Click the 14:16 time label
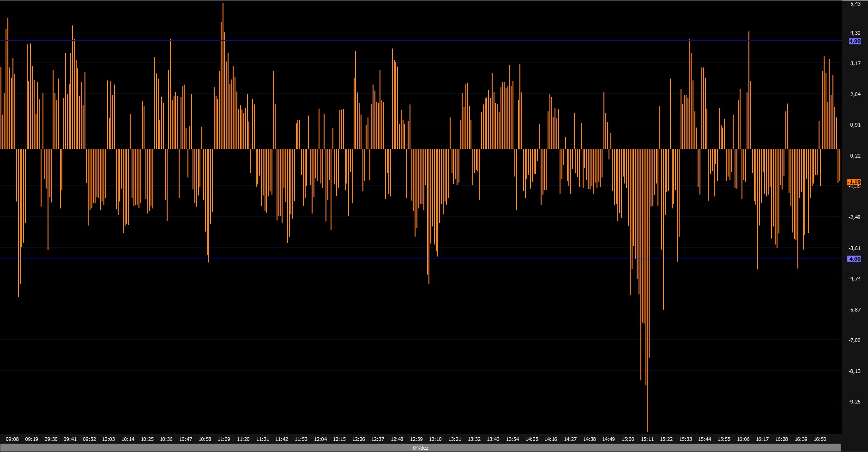The image size is (868, 452). (x=551, y=439)
